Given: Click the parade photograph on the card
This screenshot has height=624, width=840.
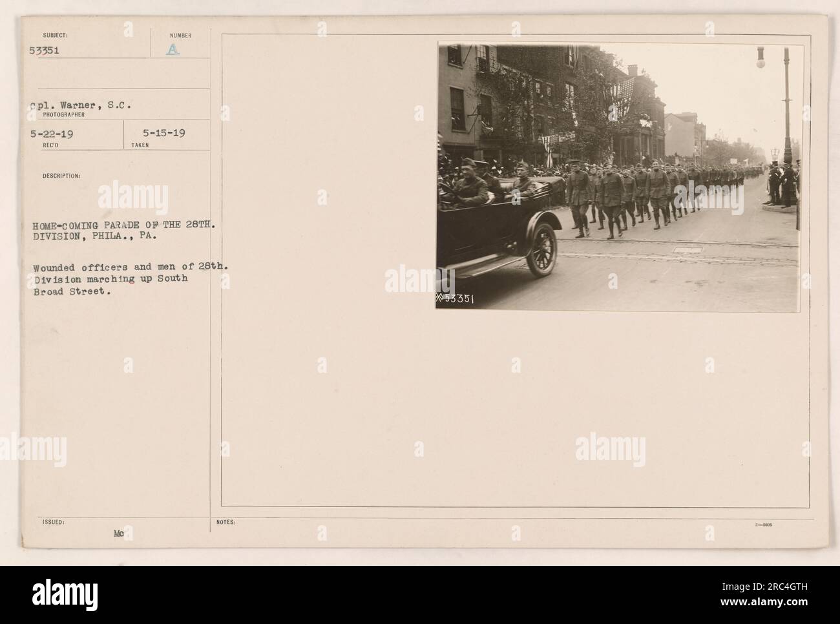Looking at the screenshot, I should click(618, 176).
